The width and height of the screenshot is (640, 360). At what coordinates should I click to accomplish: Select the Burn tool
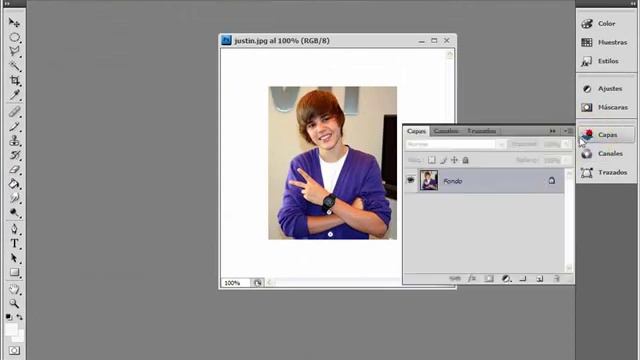(14, 213)
